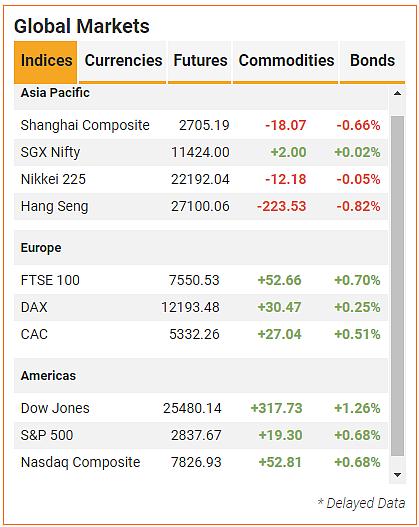Click the vertical scrollbar thumb
Image resolution: width=419 pixels, height=527 pixels.
397,286
